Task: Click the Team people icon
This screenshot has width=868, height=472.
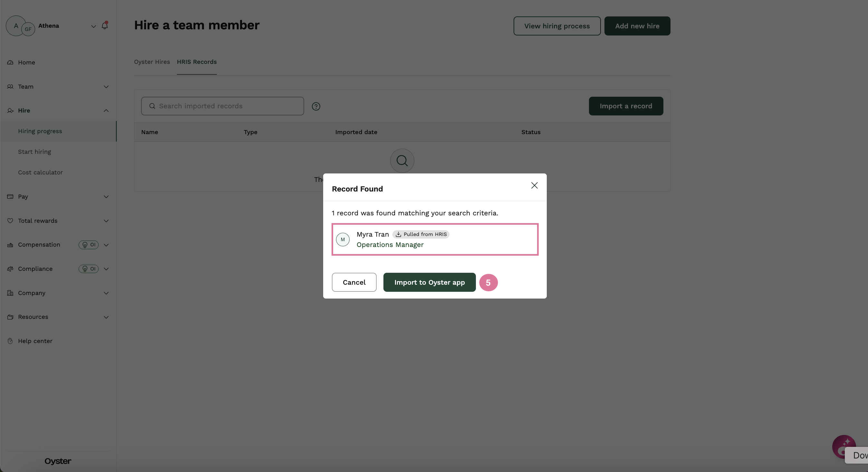Action: click(10, 87)
